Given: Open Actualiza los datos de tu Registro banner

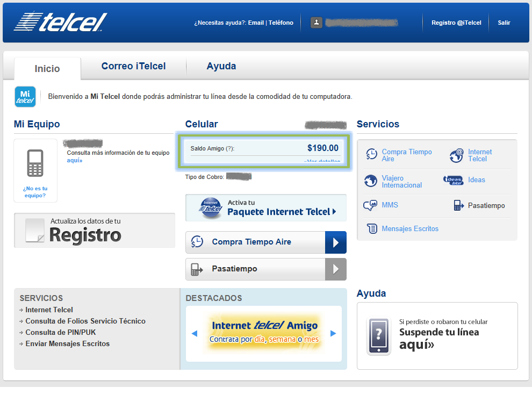Looking at the screenshot, I should (x=95, y=231).
